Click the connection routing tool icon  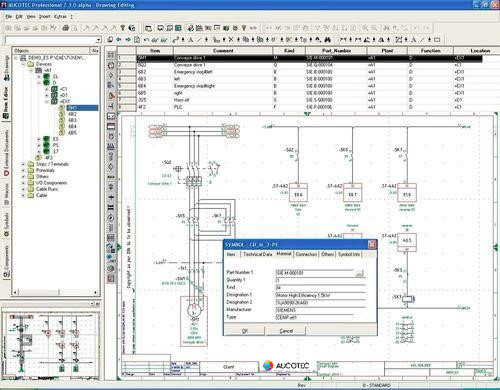point(176,40)
